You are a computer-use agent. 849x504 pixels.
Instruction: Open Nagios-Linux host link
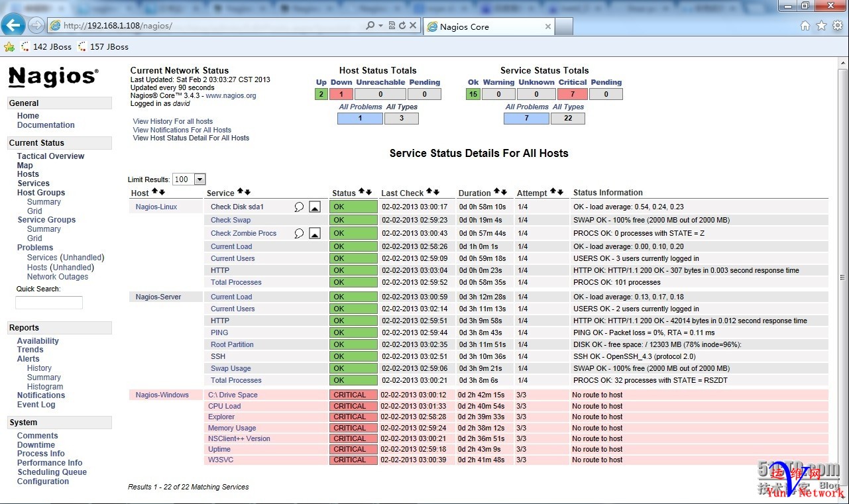coord(156,207)
